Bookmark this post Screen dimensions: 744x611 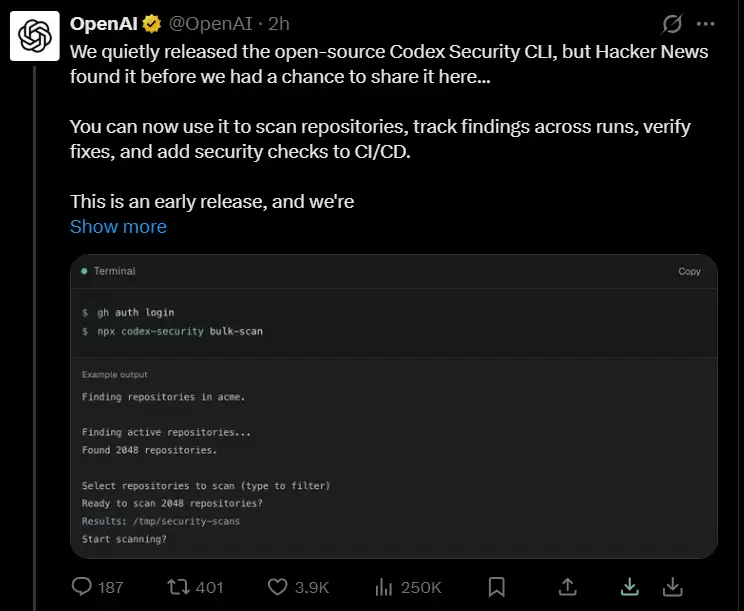[x=496, y=587]
